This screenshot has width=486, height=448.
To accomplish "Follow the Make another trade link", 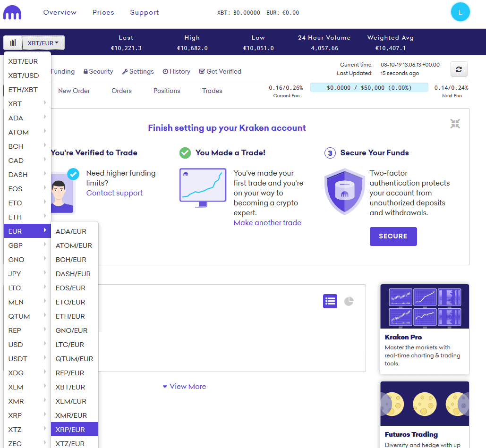I will (x=267, y=222).
